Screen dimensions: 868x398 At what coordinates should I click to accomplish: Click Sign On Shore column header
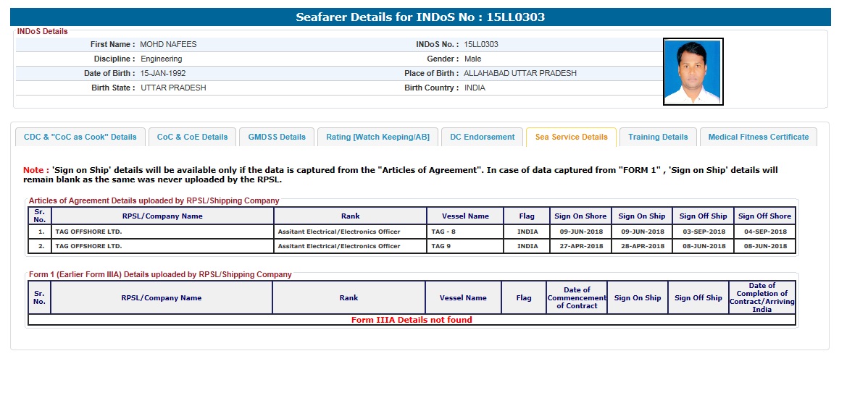point(580,216)
